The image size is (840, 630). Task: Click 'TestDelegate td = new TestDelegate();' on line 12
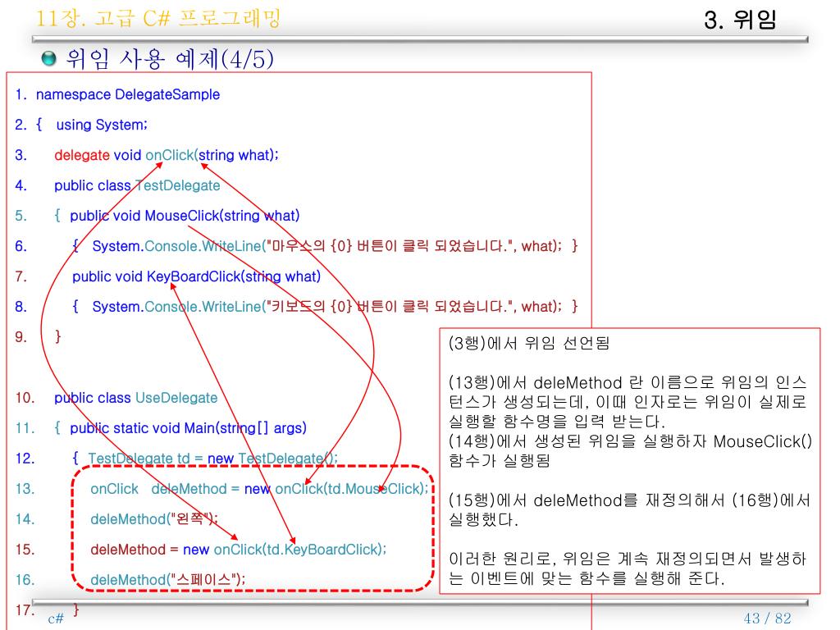[212, 459]
